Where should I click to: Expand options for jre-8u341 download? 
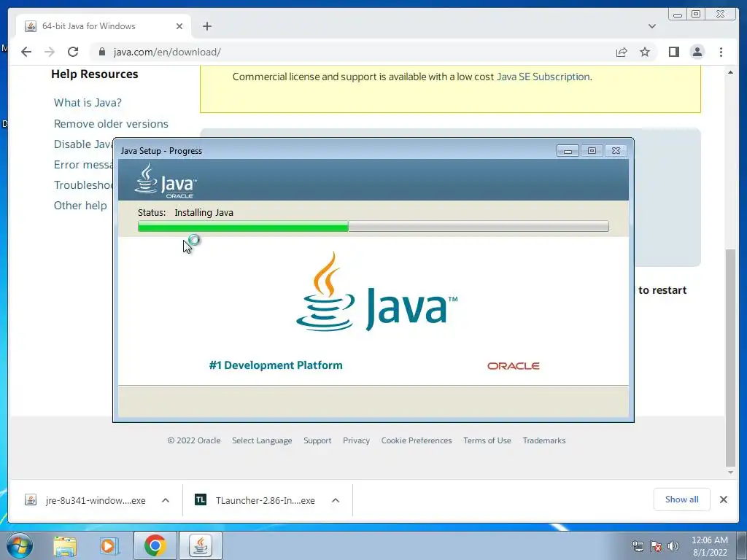(x=166, y=500)
